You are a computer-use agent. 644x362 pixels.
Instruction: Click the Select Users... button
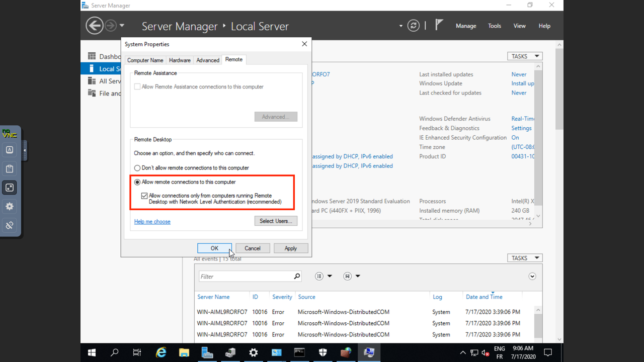(x=276, y=221)
